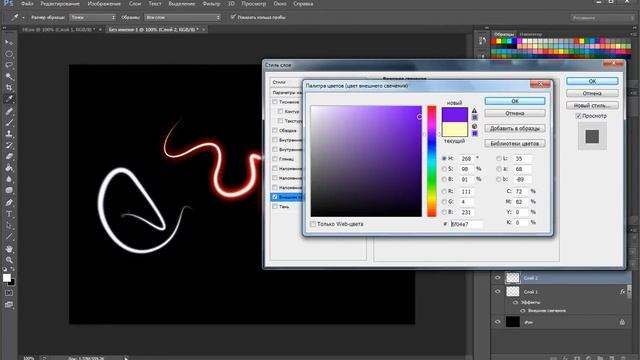Screen dimensions: 640x360
Task: Click Библиотеки цветов button
Action: click(515, 143)
